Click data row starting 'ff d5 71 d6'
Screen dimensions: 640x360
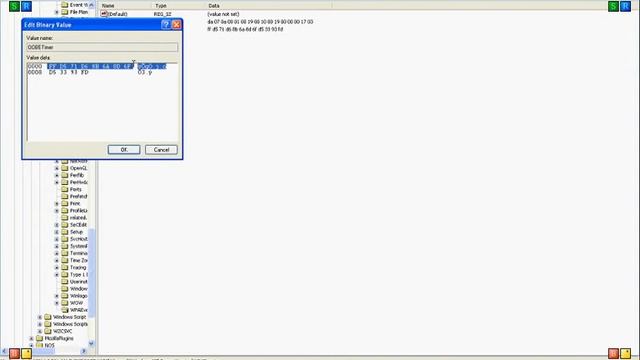coord(245,29)
